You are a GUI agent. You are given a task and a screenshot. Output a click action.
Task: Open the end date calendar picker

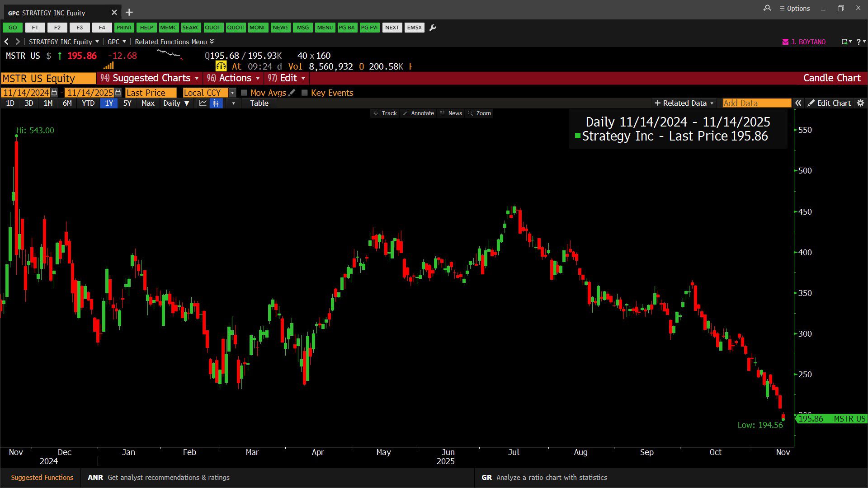point(118,93)
